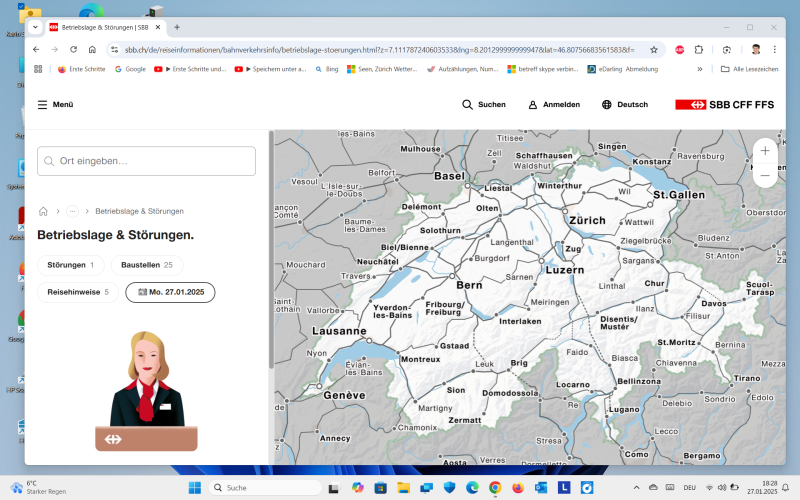Go forward in browser history
The height and width of the screenshot is (500, 800).
55,49
